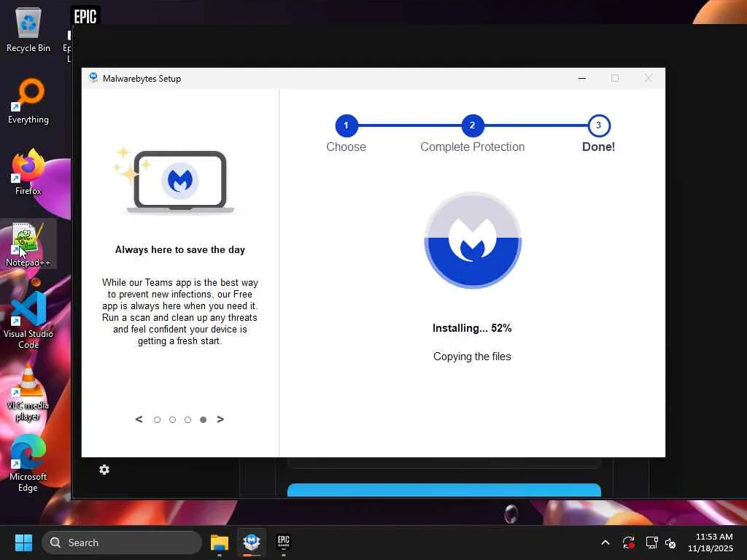Launch the Everything search desktop icon

click(x=28, y=101)
